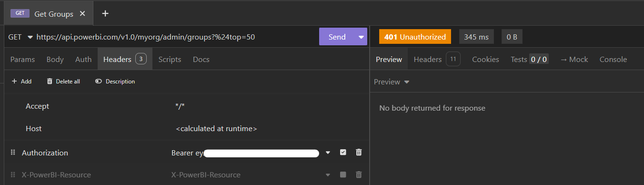Open the GET method dropdown
The image size is (644, 185).
(x=20, y=37)
